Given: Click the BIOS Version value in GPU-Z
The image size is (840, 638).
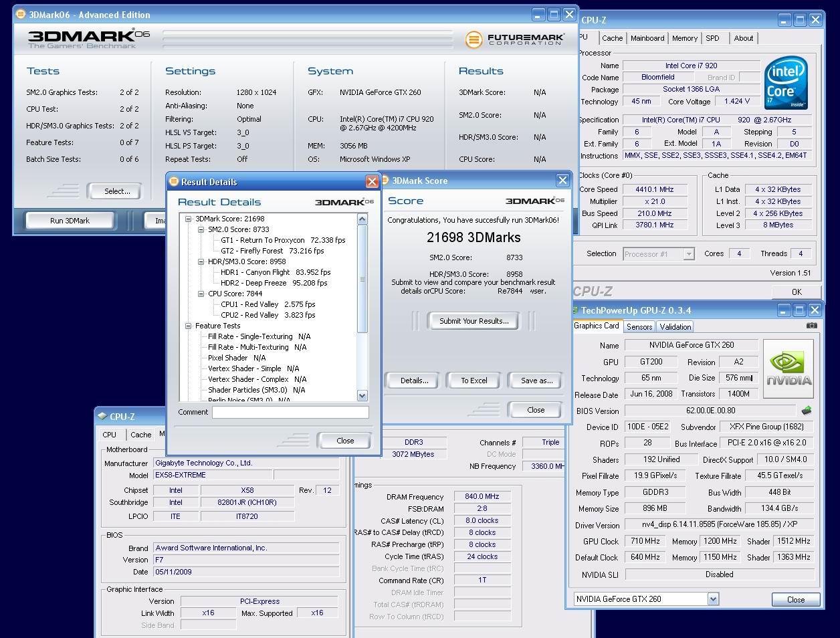Looking at the screenshot, I should (710, 411).
